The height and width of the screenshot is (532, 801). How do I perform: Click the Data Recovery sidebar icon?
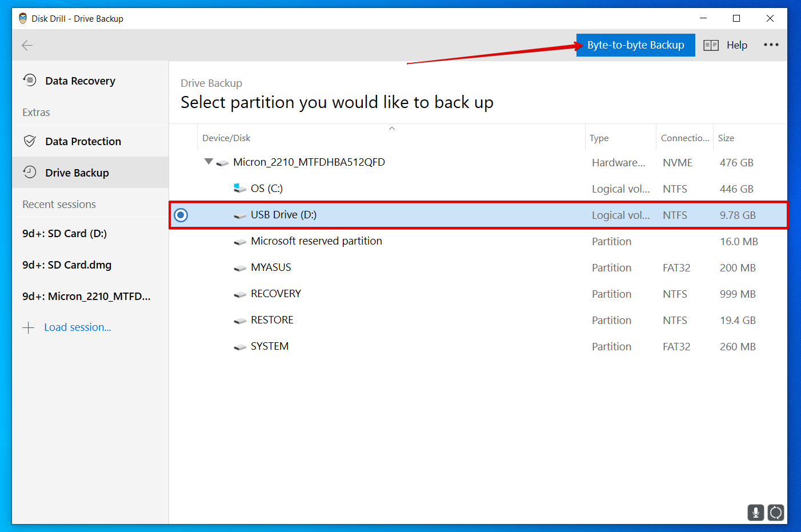pyautogui.click(x=30, y=80)
